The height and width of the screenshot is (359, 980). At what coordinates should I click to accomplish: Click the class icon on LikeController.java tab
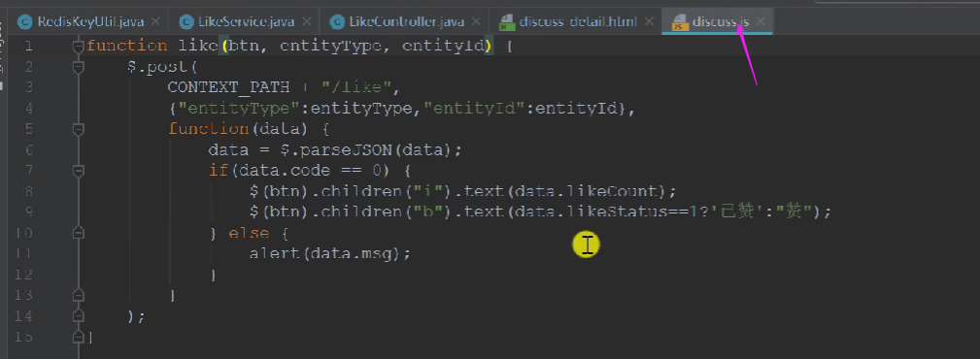tap(337, 22)
